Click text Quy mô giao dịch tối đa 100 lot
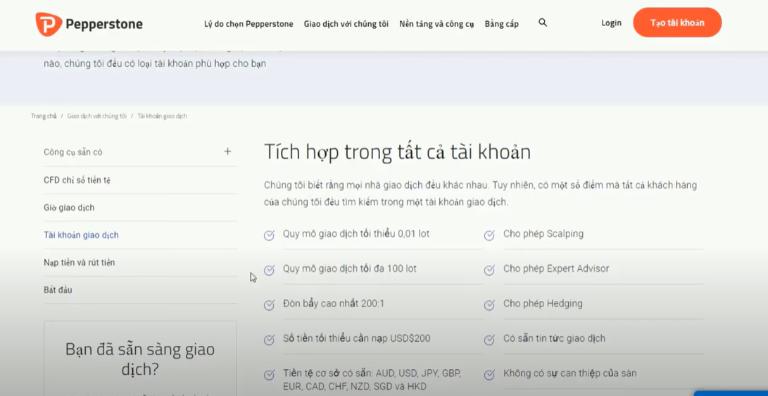 [x=350, y=269]
